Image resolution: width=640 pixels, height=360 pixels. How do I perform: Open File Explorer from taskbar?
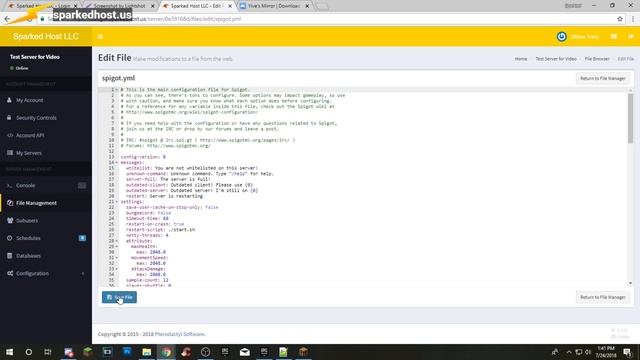click(147, 352)
